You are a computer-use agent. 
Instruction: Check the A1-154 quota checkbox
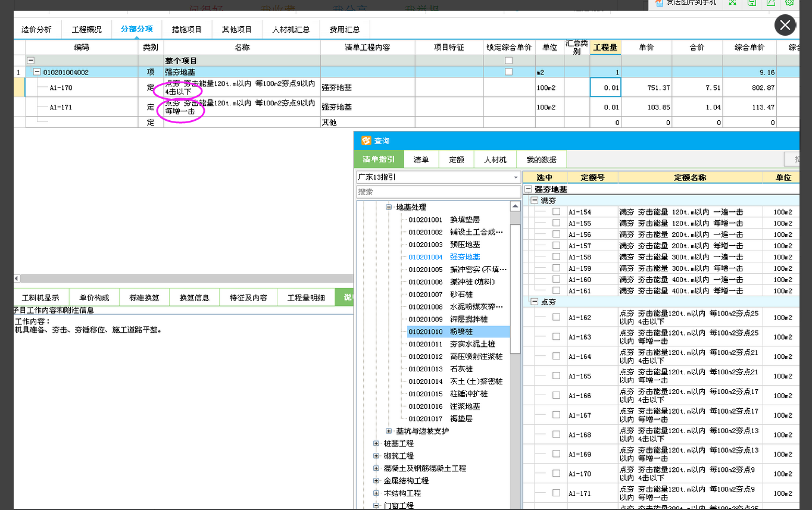click(556, 211)
